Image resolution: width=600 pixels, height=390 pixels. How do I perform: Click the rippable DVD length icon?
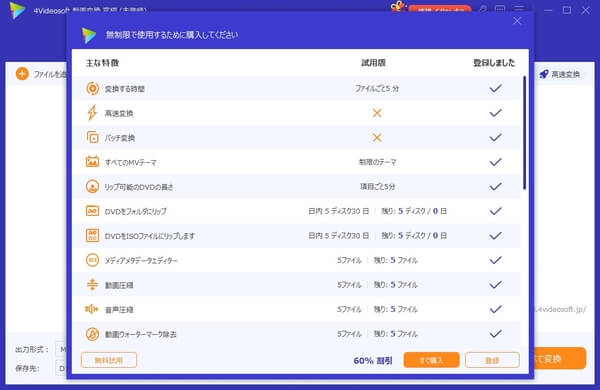click(92, 186)
